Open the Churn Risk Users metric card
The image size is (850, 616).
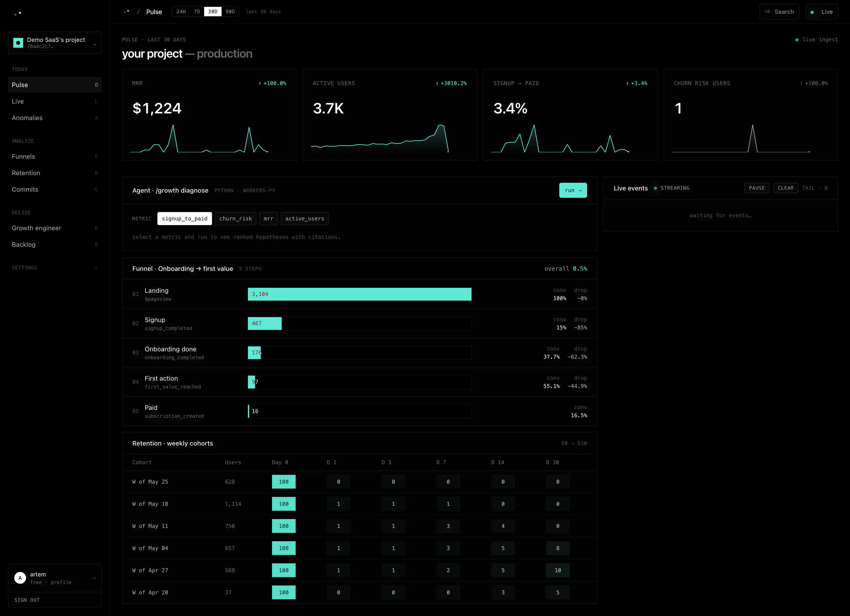point(751,115)
